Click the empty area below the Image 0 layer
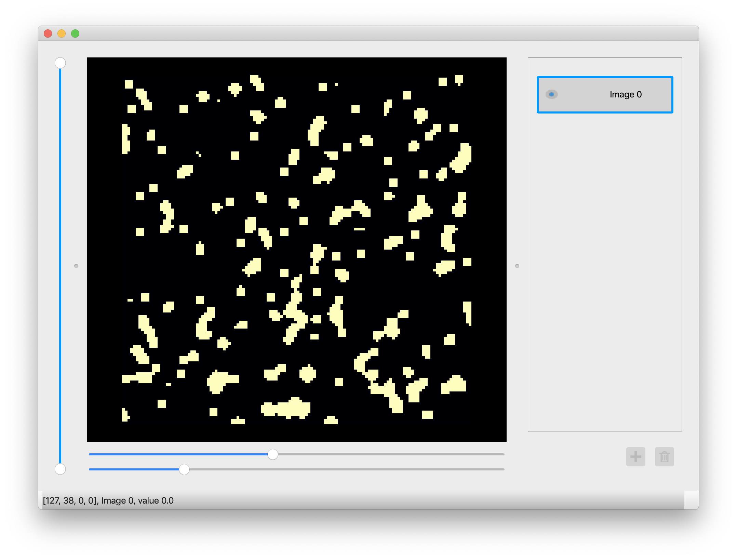The image size is (737, 560). tap(604, 274)
